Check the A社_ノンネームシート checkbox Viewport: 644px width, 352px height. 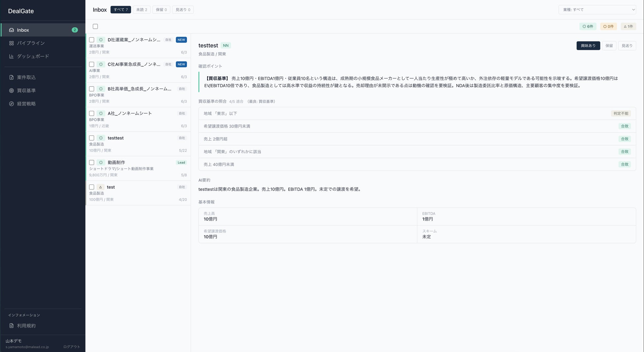point(92,113)
